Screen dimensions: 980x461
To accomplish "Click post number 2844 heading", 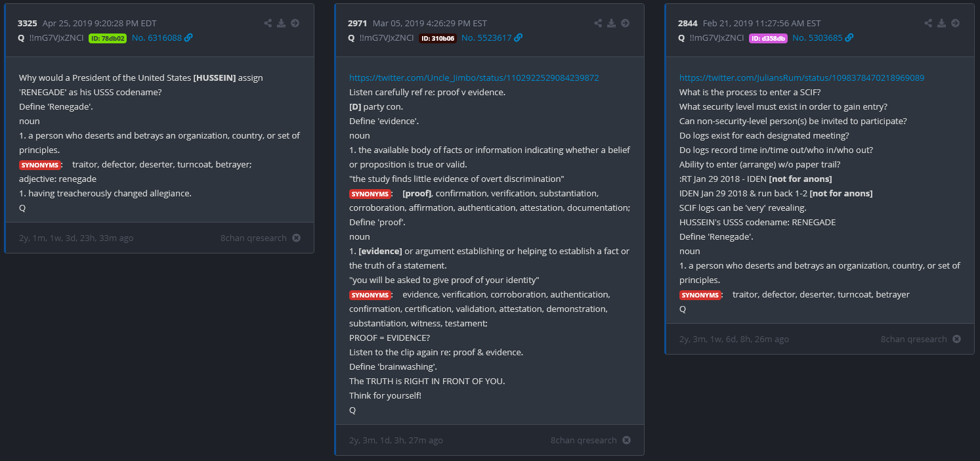I will (x=688, y=23).
